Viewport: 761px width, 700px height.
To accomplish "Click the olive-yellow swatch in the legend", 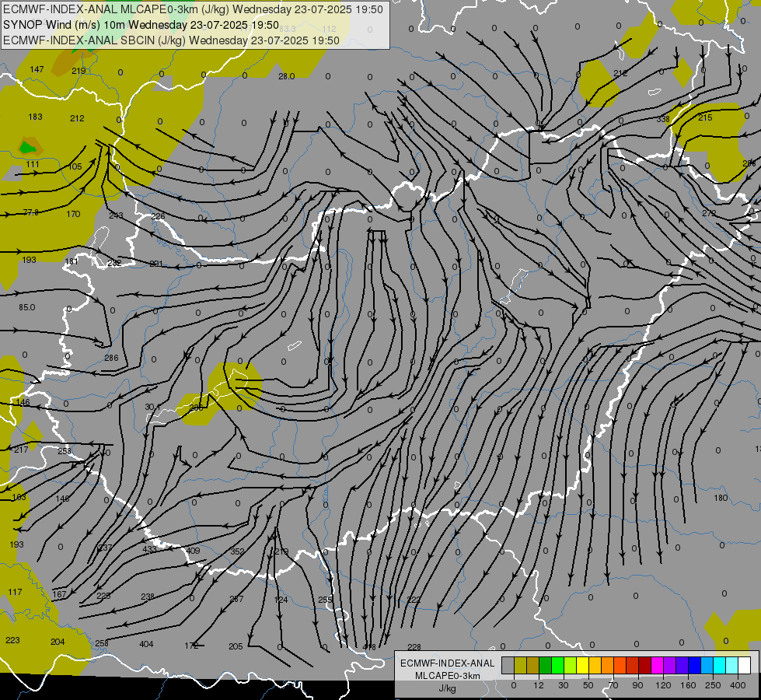I will click(520, 666).
